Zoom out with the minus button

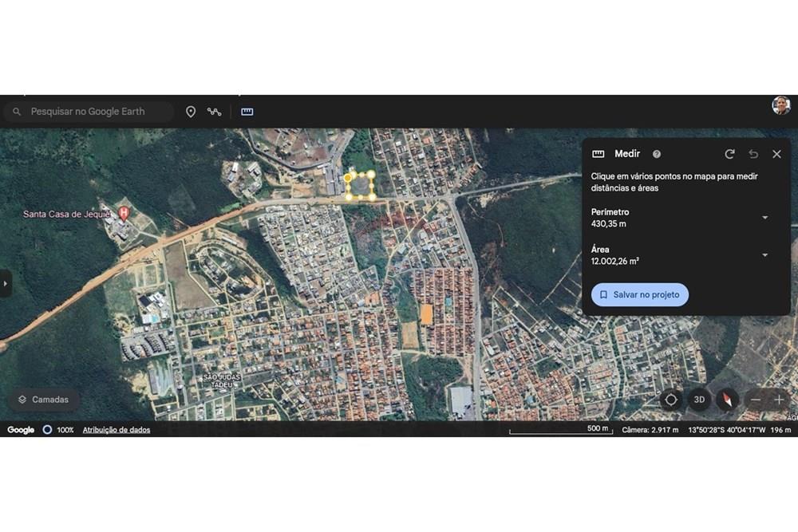[756, 400]
